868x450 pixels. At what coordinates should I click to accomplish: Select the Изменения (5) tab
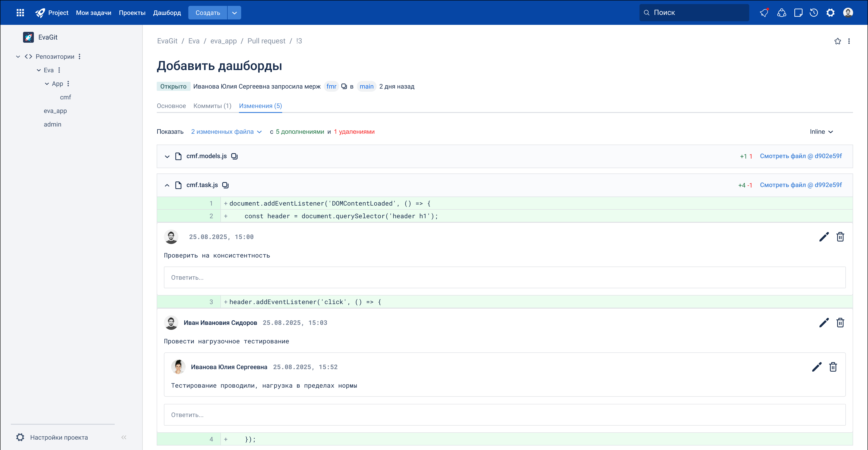tap(260, 106)
